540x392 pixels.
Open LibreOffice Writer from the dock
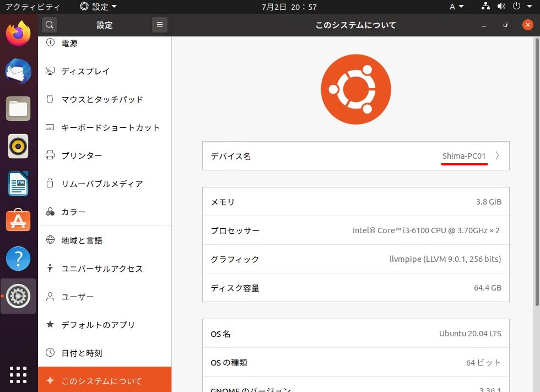point(18,184)
